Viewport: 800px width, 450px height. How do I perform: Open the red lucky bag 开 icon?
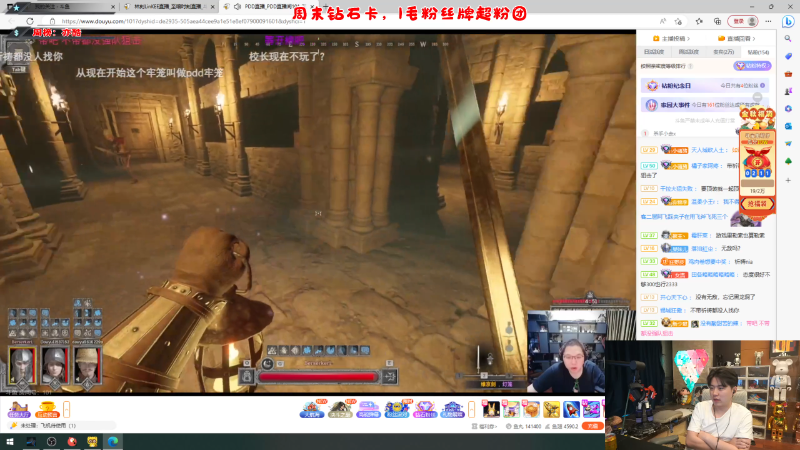point(758,162)
